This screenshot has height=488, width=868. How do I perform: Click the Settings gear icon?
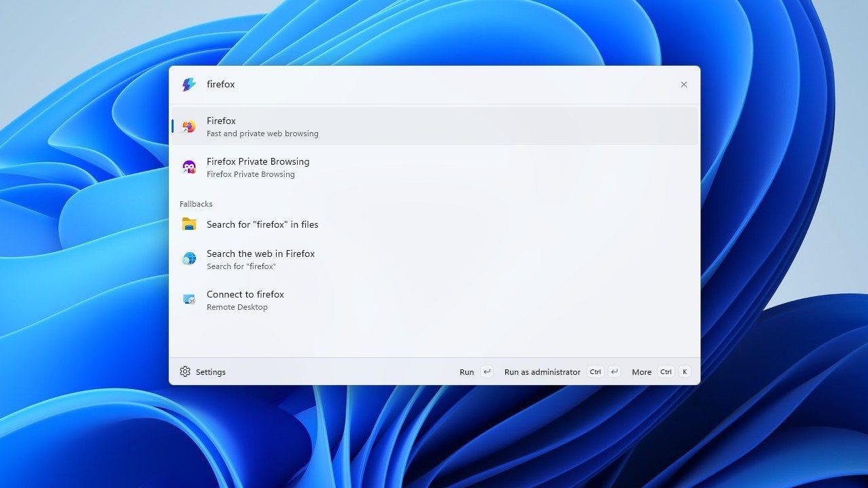[x=185, y=371]
